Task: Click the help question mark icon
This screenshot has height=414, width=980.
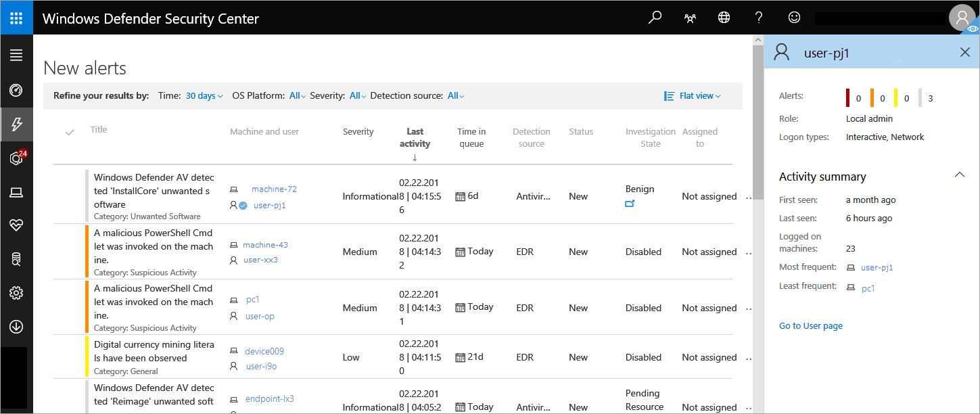Action: pyautogui.click(x=759, y=18)
